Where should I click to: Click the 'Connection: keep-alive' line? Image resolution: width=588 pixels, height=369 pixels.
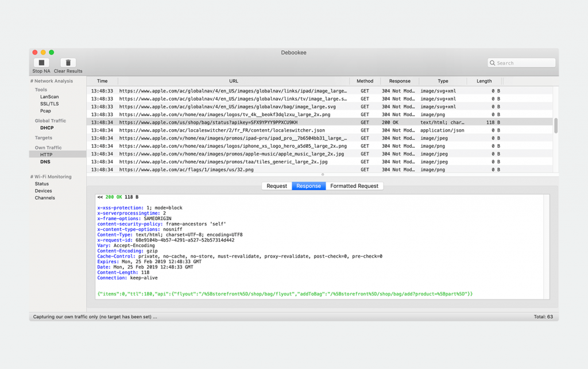click(x=127, y=278)
